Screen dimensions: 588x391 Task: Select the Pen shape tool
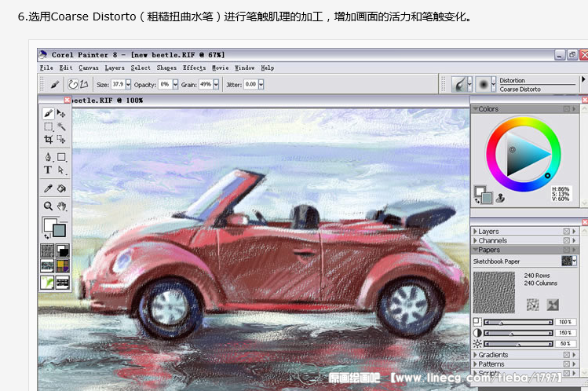[48, 157]
